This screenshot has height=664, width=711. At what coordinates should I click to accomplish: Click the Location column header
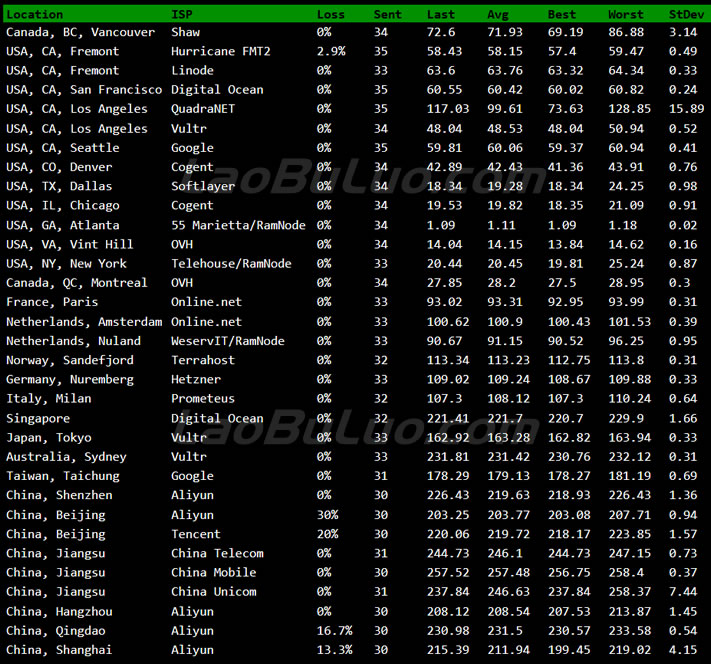point(35,15)
